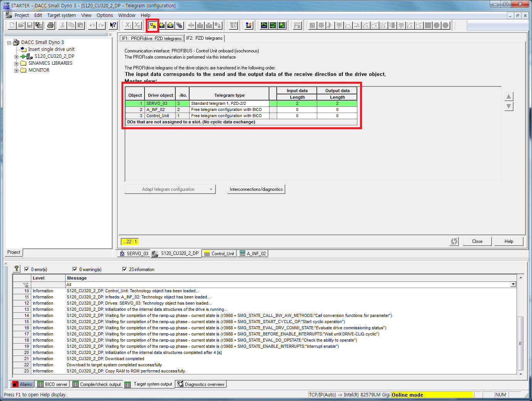
Task: Open the Edit menu
Action: (38, 15)
